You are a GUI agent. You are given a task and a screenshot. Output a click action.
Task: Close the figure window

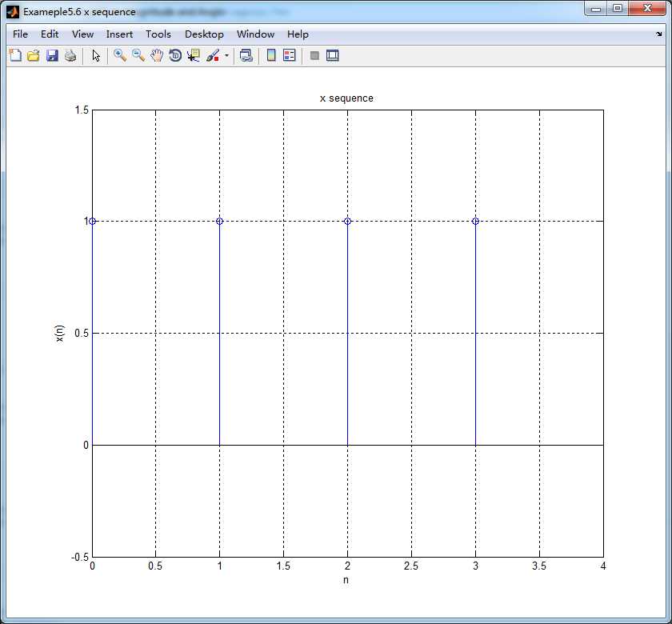tap(647, 9)
